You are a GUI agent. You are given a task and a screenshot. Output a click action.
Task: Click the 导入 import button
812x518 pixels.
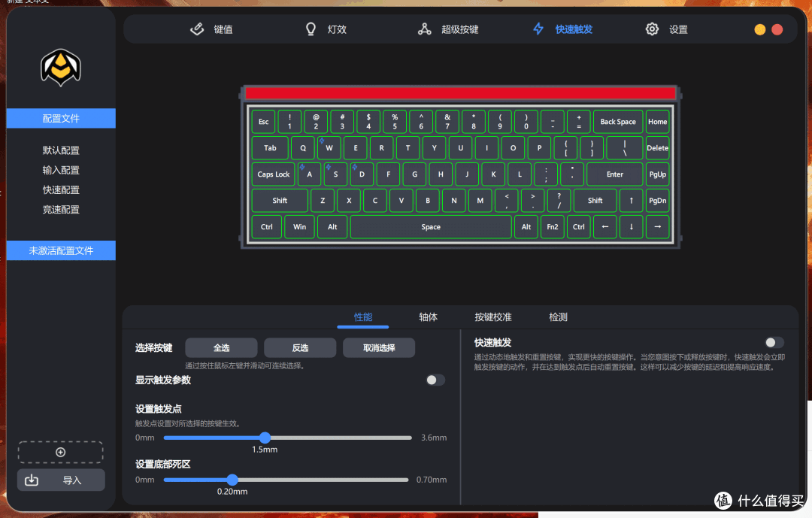(61, 480)
